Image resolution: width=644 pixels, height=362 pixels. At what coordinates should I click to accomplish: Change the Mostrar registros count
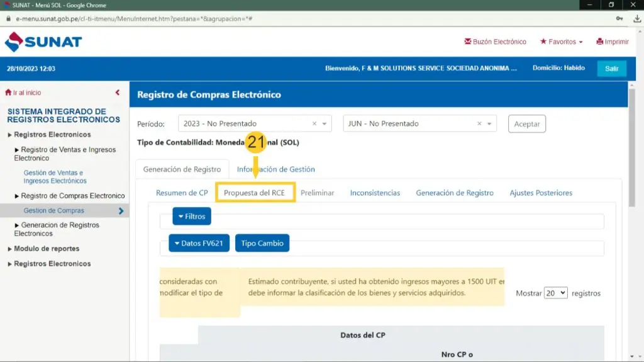coord(556,293)
